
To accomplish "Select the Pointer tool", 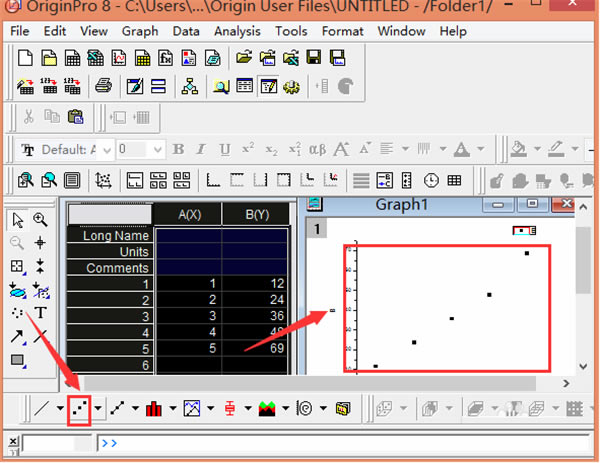I will 17,220.
